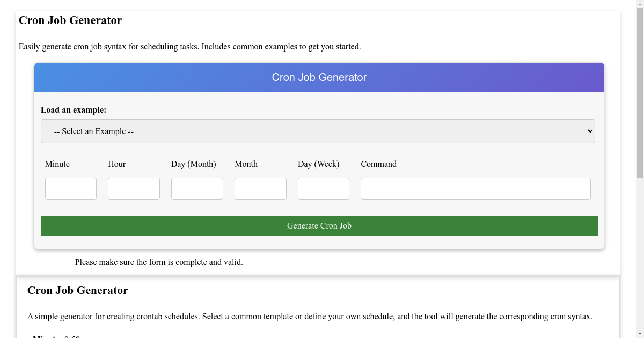Click the Command column label
Image resolution: width=644 pixels, height=338 pixels.
pos(378,164)
